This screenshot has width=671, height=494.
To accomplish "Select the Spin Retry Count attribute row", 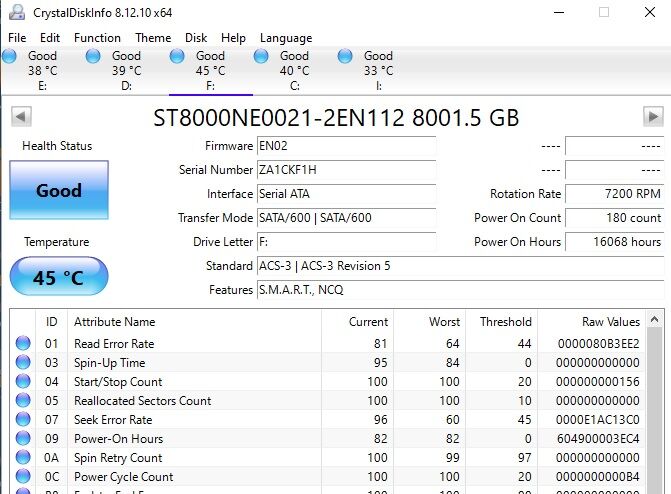I will pos(328,458).
